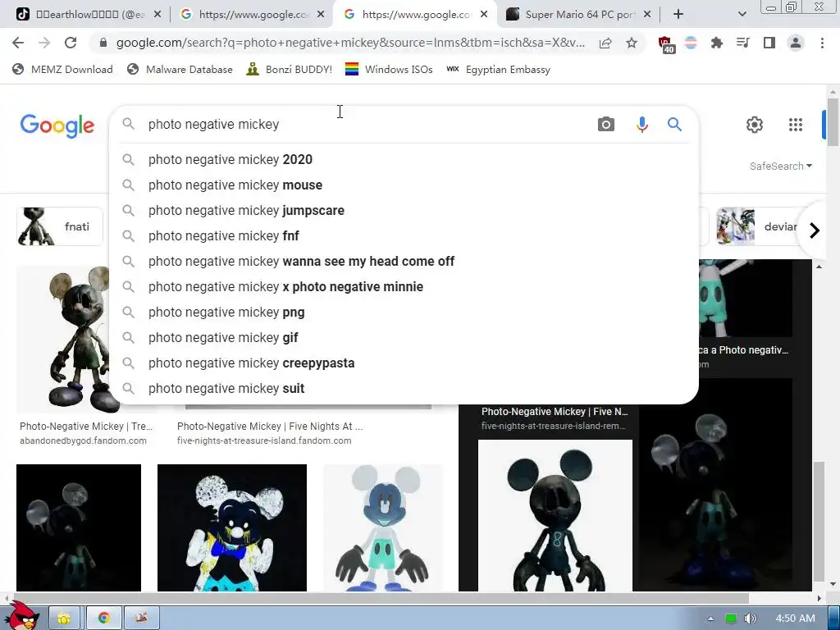Open the Chrome profile avatar
The width and height of the screenshot is (840, 630).
click(x=796, y=43)
